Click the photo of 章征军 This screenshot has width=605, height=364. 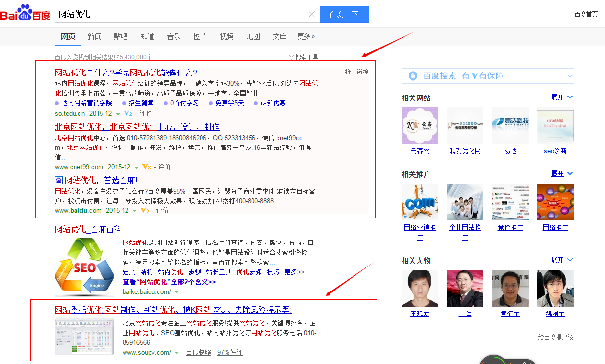click(510, 288)
